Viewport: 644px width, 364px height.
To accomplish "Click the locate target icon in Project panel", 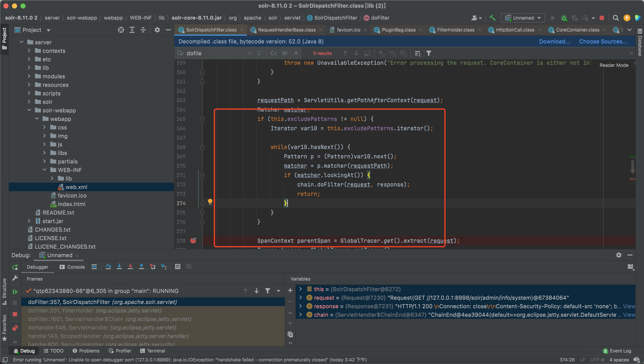I will [121, 30].
